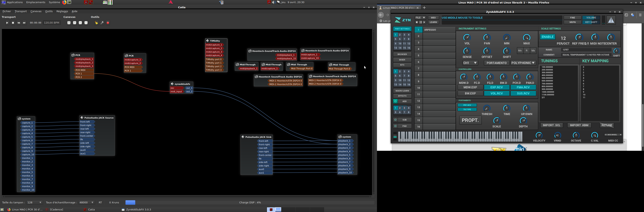Open the buffer size 128 dropdown
Screen dimensions: 644x212
pyautogui.click(x=35, y=203)
